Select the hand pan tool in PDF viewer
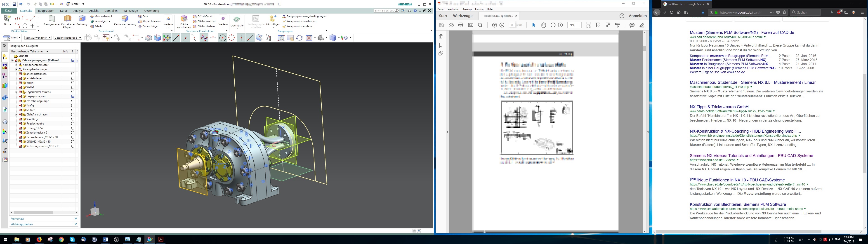This screenshot has height=244, width=868. click(x=543, y=25)
